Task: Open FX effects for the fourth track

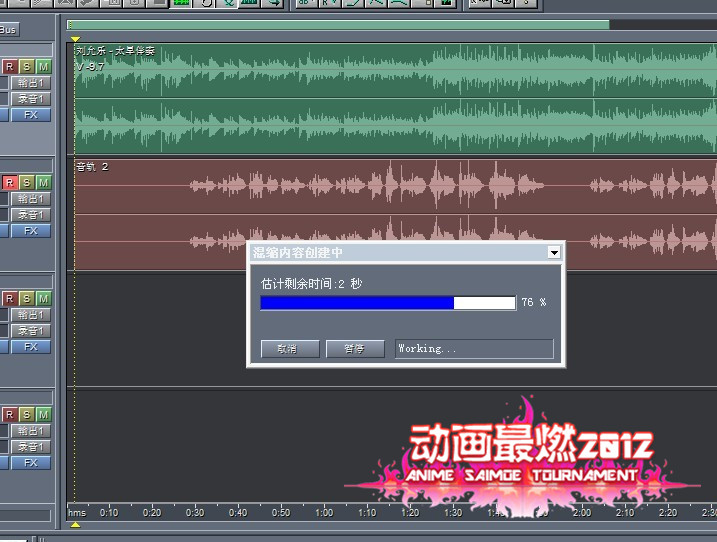Action: pyautogui.click(x=31, y=463)
